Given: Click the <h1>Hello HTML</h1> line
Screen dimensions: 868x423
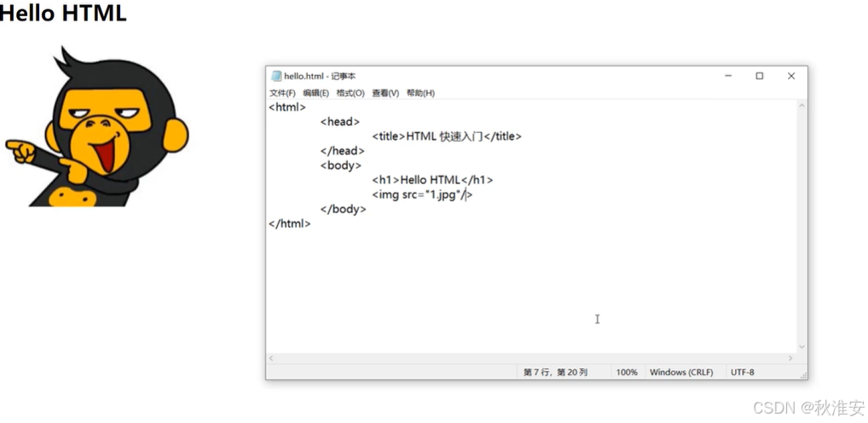Looking at the screenshot, I should [432, 180].
